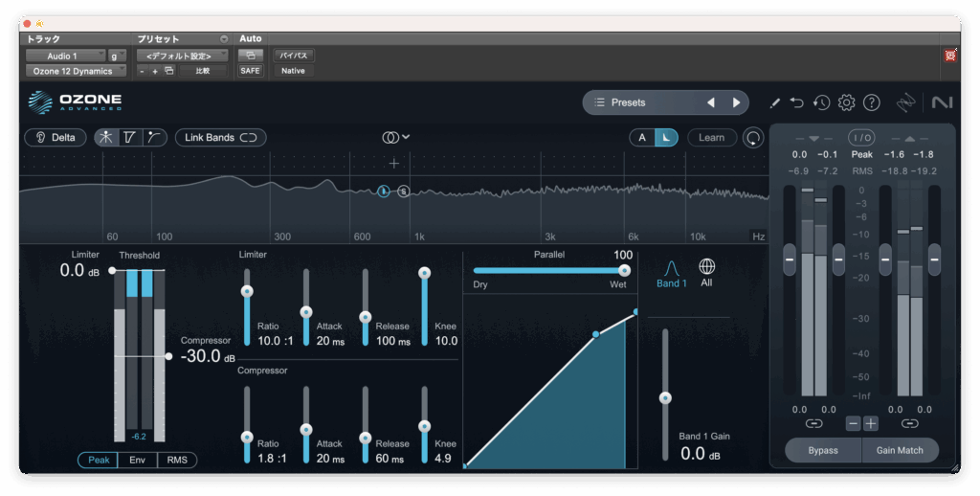This screenshot has width=980, height=496.
Task: Click the undo arrow icon
Action: (x=796, y=102)
